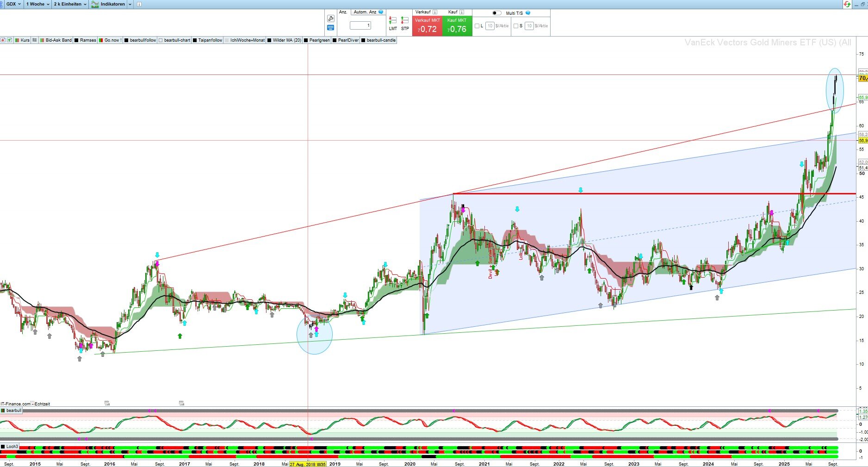
Task: Click the green Kauf MKT button
Action: click(x=457, y=26)
